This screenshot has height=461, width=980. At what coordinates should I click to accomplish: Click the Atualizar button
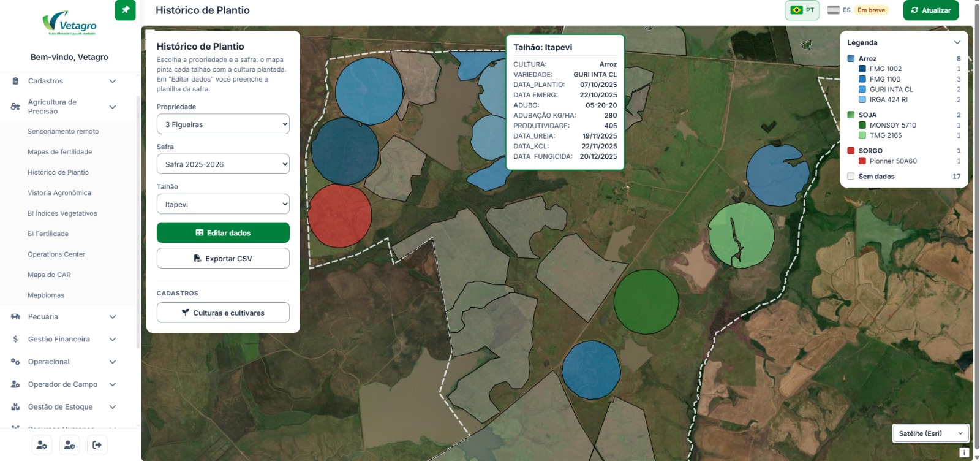[x=931, y=10]
